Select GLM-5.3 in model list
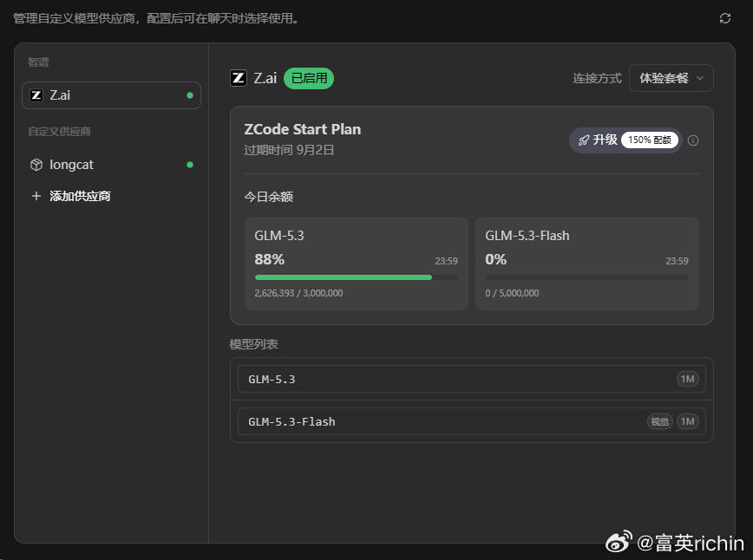The image size is (753, 560). point(472,379)
